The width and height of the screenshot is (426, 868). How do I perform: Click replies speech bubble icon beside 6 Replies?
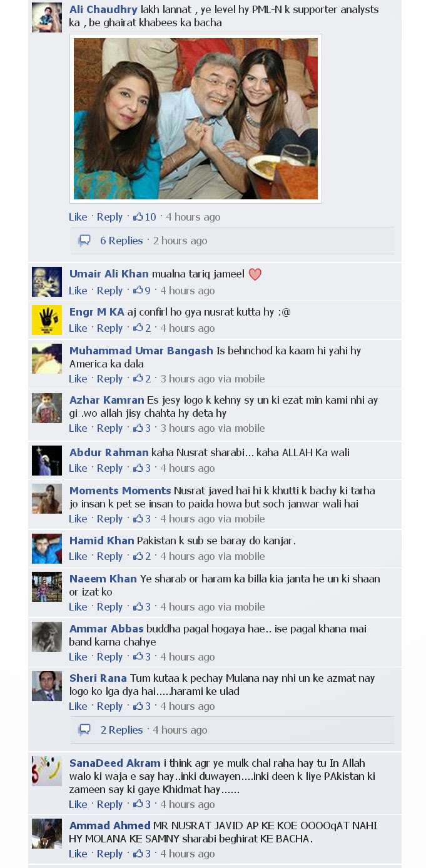(84, 241)
